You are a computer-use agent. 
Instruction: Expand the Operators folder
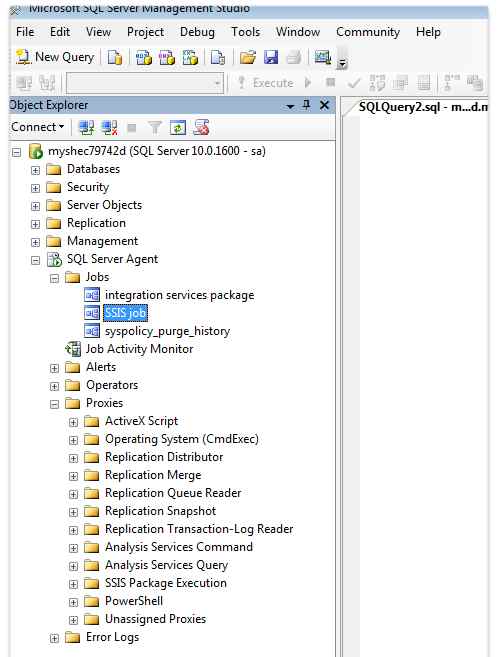54,386
